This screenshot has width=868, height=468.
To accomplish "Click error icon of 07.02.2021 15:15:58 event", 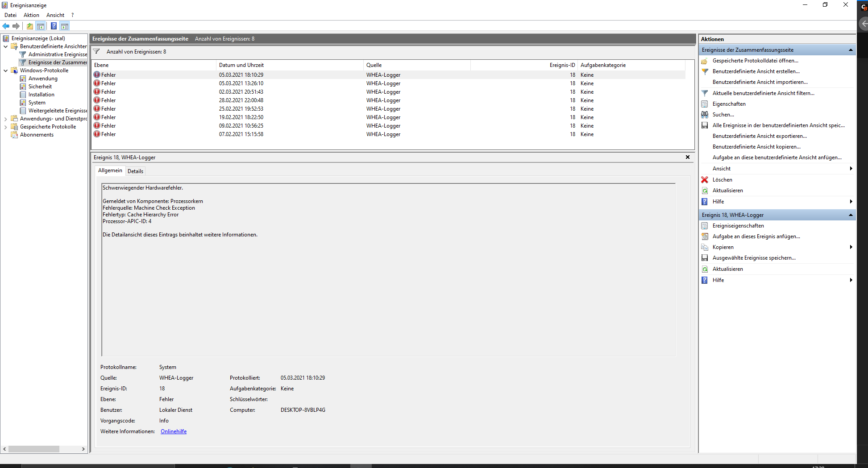I will [97, 134].
